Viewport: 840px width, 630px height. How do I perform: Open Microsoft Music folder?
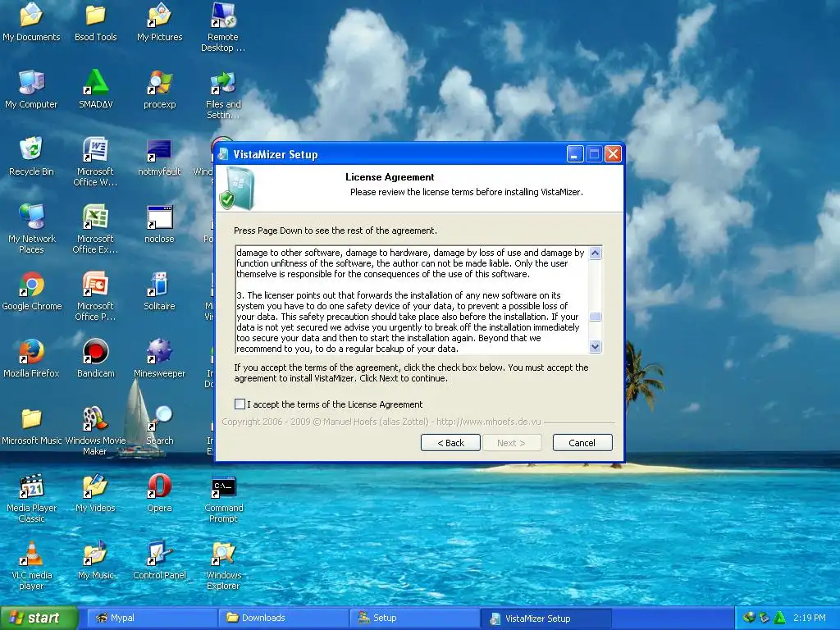click(x=31, y=426)
